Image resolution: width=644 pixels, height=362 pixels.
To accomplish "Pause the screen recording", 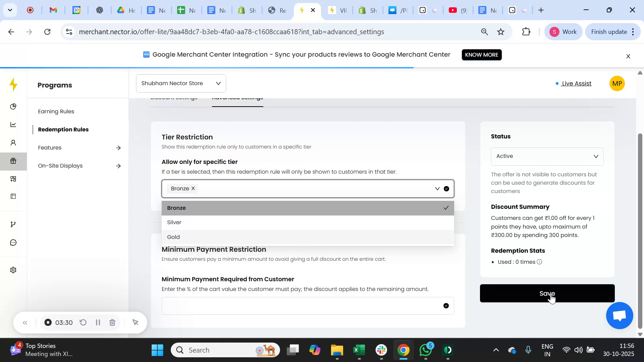I will click(x=98, y=322).
